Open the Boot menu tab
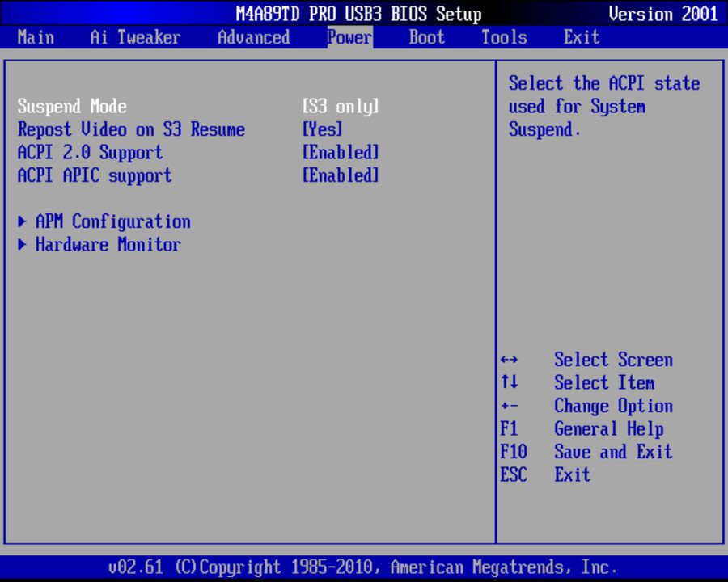 pyautogui.click(x=426, y=37)
